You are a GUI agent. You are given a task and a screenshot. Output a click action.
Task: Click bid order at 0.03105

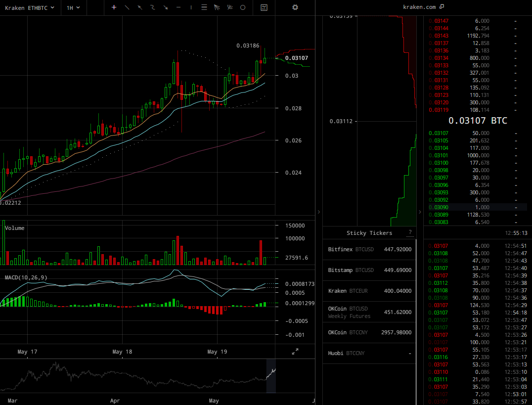[478, 140]
